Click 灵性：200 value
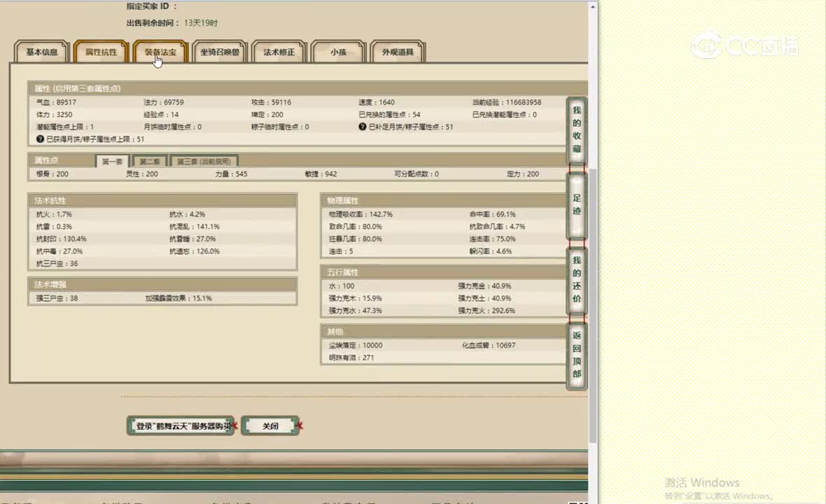The height and width of the screenshot is (504, 826). click(x=141, y=174)
